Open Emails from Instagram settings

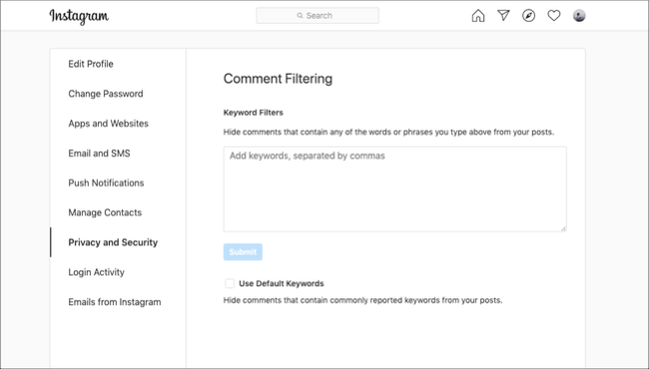pyautogui.click(x=115, y=302)
